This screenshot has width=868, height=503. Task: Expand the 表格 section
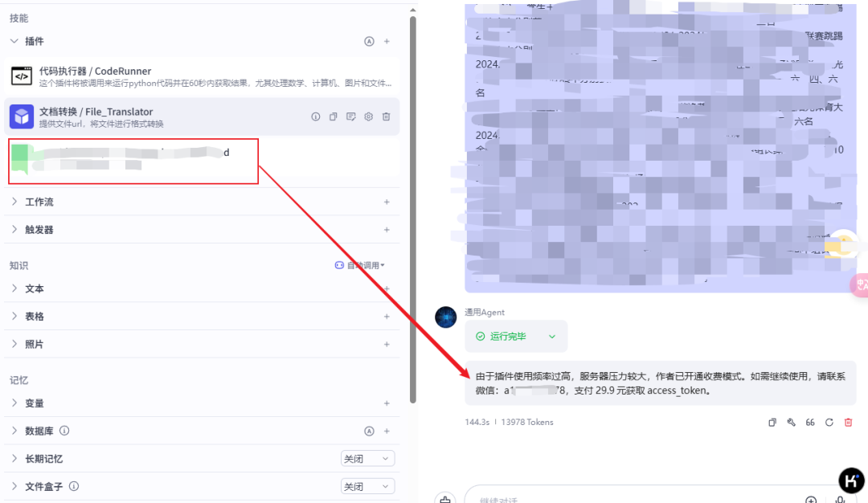(14, 316)
